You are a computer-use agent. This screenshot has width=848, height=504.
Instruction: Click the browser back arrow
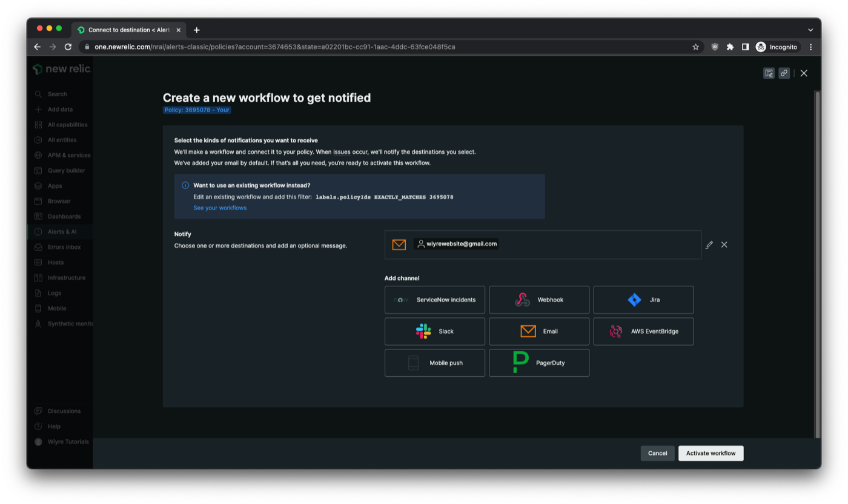tap(37, 47)
